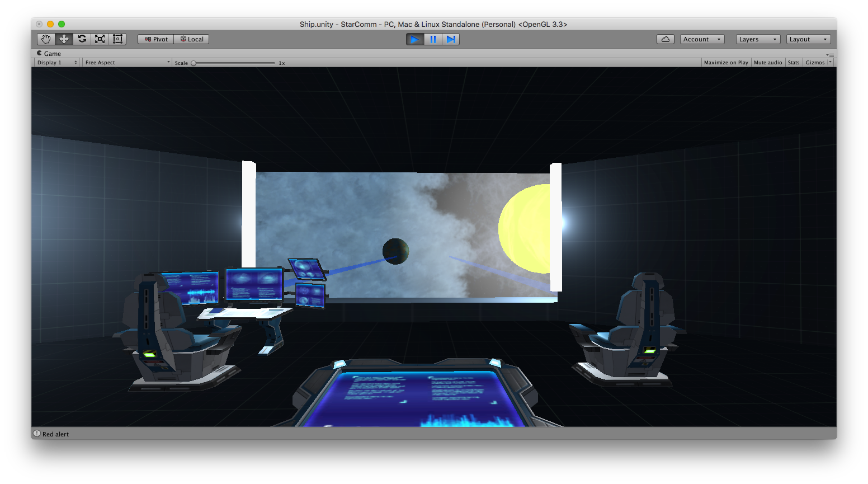868x484 pixels.
Task: Select the Move tool
Action: click(64, 39)
